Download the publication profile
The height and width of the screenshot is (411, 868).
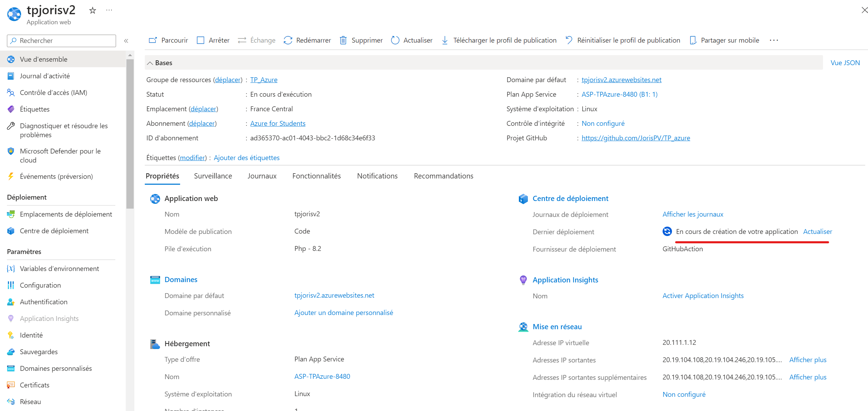[499, 40]
